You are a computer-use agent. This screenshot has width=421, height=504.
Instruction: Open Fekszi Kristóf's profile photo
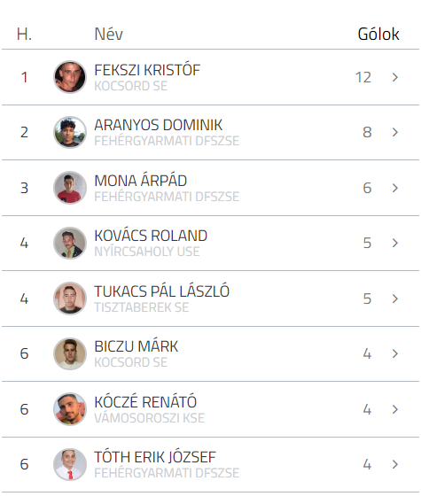point(70,77)
